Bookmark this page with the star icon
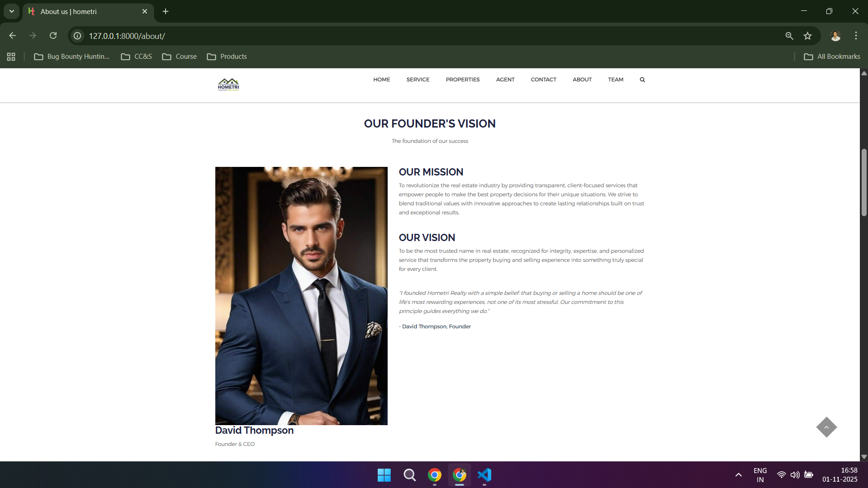This screenshot has width=868, height=488. pyautogui.click(x=808, y=36)
